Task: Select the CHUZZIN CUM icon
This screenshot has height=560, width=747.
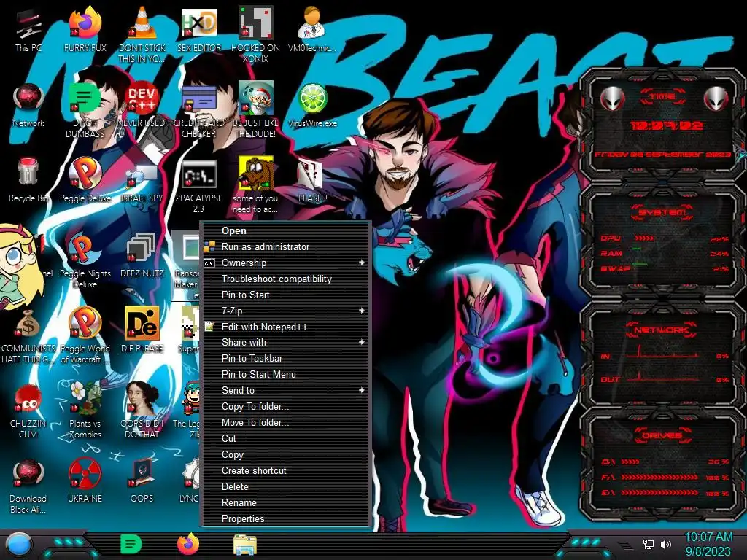Action: (x=28, y=411)
